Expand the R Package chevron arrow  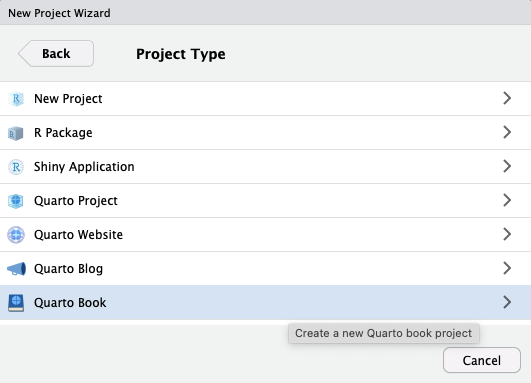[x=507, y=132]
